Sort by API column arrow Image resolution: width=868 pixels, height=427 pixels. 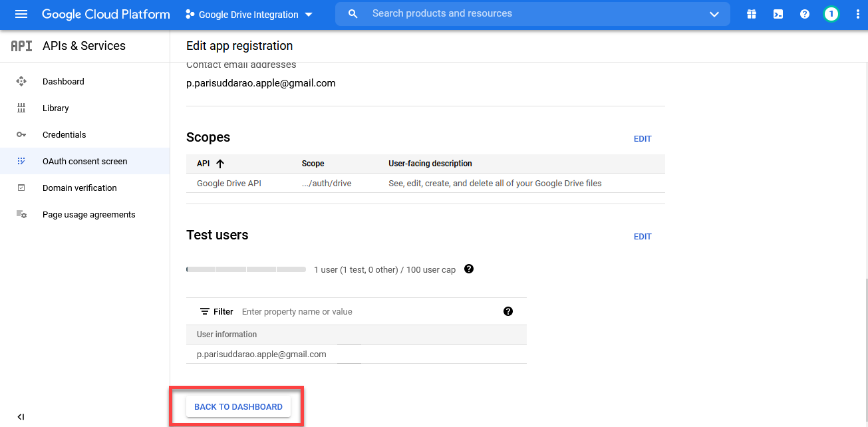(x=220, y=164)
